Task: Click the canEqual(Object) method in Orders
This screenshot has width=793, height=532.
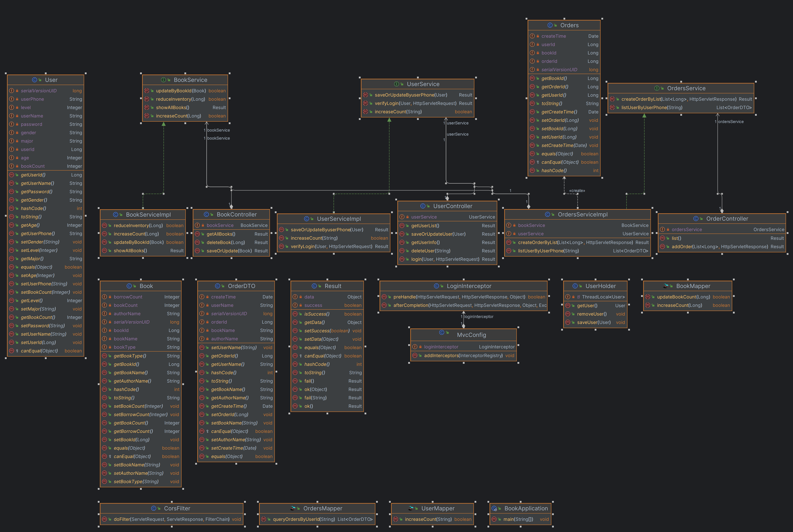Action: [x=560, y=162]
